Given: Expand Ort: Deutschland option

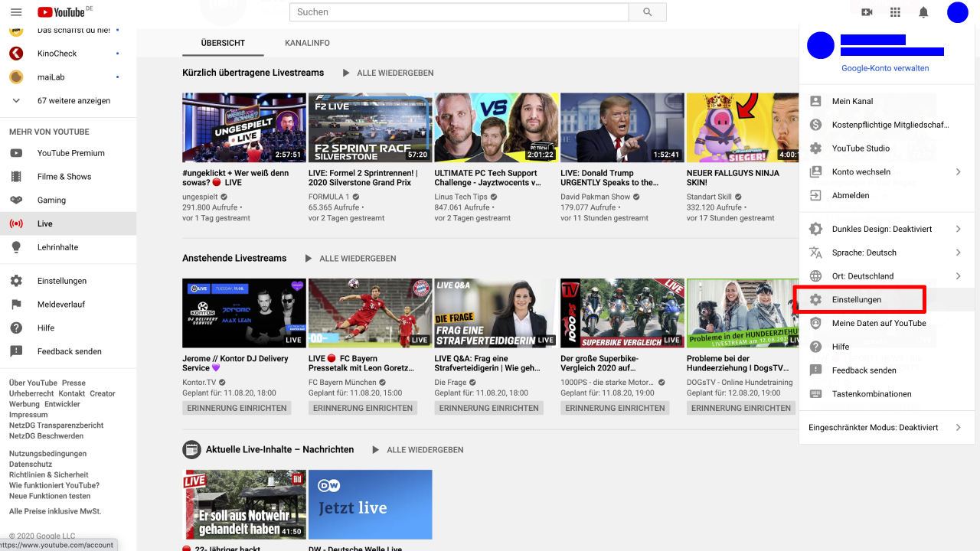Looking at the screenshot, I should 887,276.
